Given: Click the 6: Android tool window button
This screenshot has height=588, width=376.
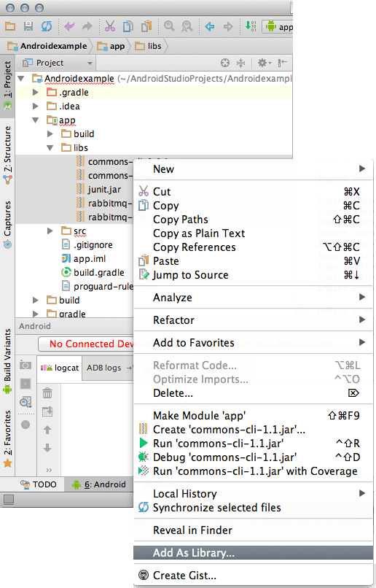Looking at the screenshot, I should point(99,484).
